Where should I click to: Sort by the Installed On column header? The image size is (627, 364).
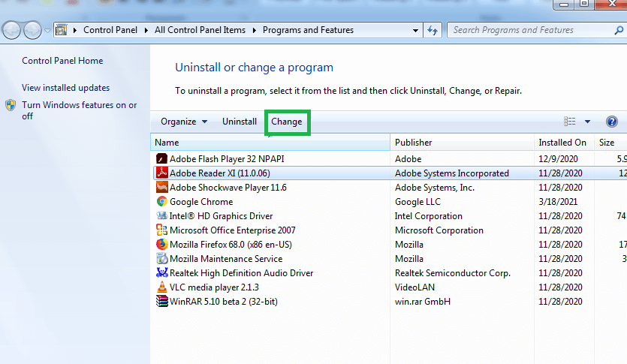pyautogui.click(x=564, y=143)
